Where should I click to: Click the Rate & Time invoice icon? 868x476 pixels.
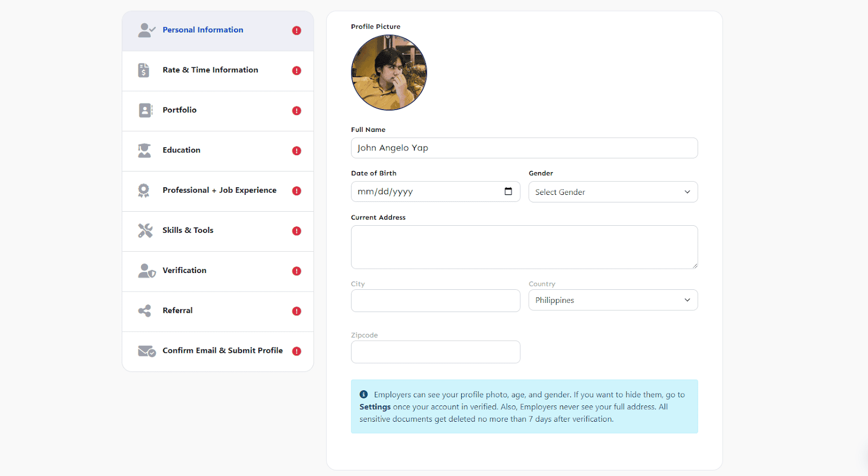coord(144,70)
